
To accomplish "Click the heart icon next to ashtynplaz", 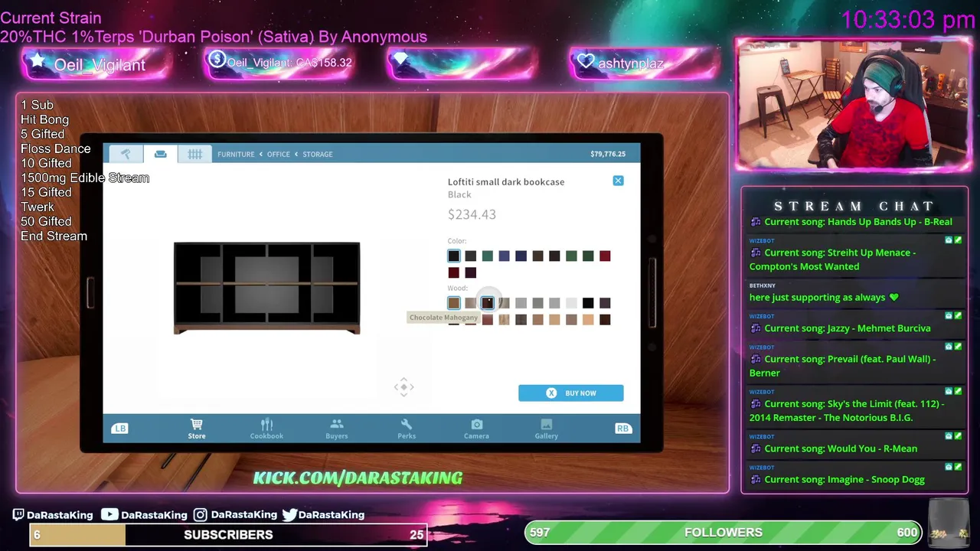I will (x=586, y=62).
